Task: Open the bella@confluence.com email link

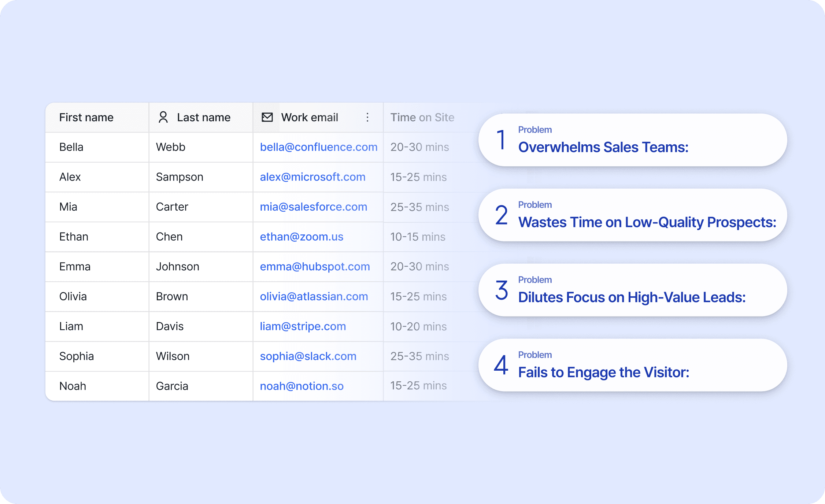Action: coord(318,147)
